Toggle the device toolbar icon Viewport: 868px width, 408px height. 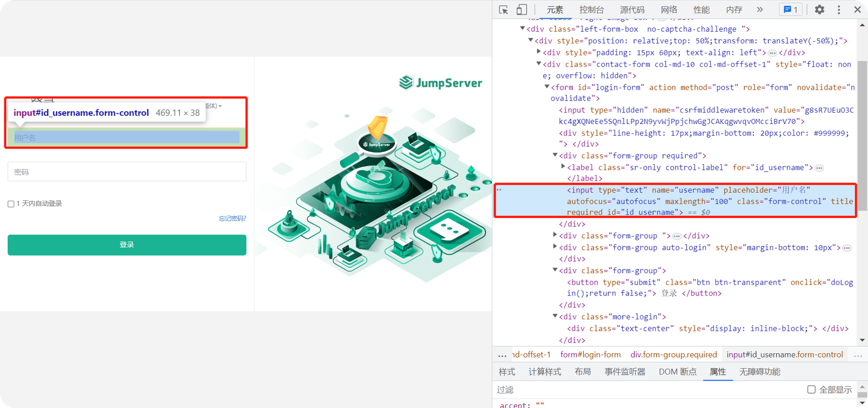coord(522,10)
